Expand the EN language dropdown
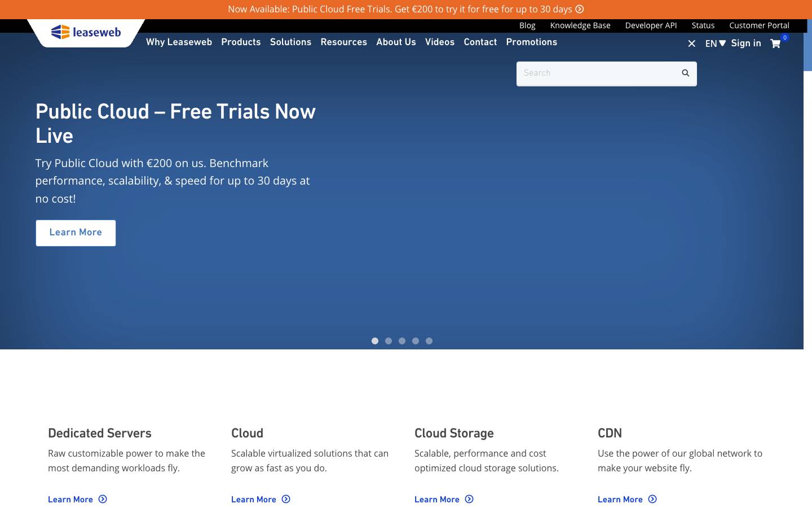This screenshot has width=812, height=508. tap(716, 43)
